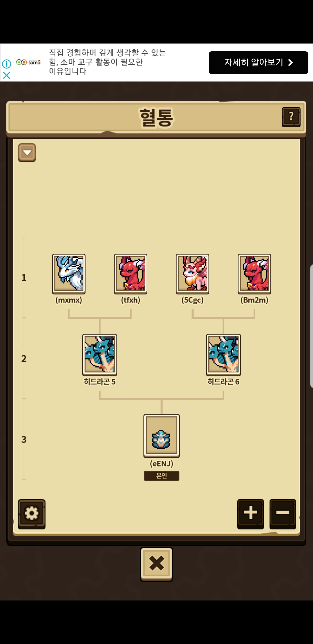Tap the 자세히 알아보기 ad button
The height and width of the screenshot is (644, 313).
[x=259, y=63]
